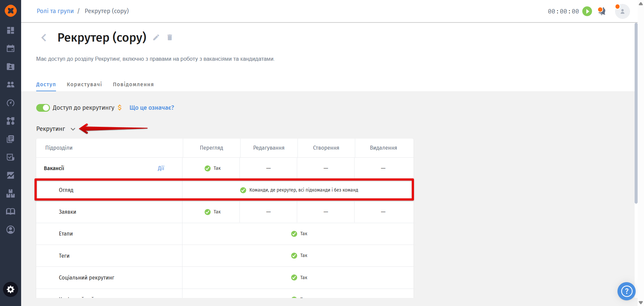Open the open-book icon in the sidebar
The image size is (644, 306).
(x=11, y=212)
